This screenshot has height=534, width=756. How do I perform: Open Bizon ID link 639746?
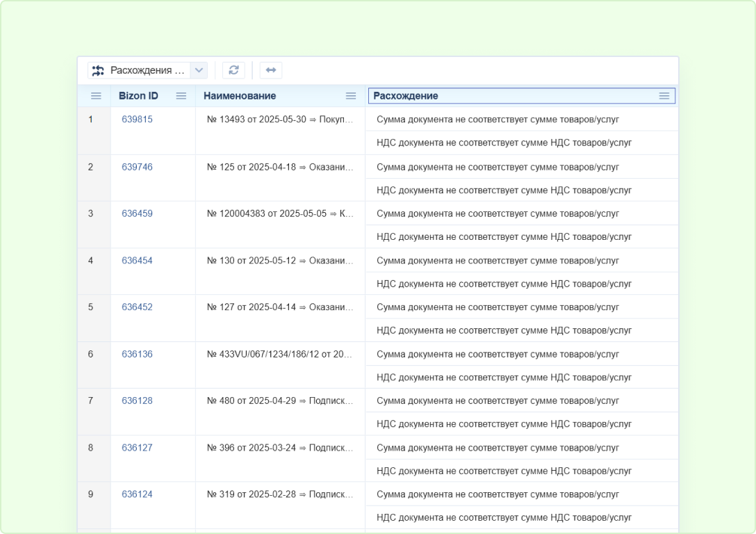click(x=137, y=167)
